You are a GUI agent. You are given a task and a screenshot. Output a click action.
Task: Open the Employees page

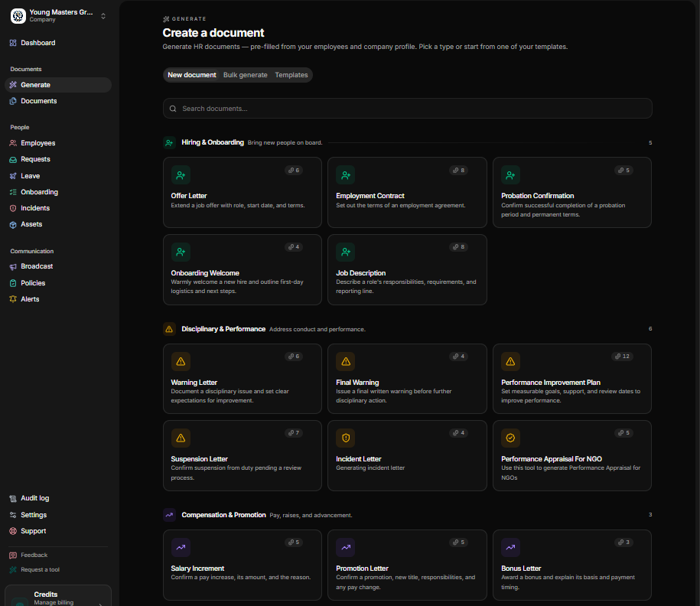coord(58,143)
